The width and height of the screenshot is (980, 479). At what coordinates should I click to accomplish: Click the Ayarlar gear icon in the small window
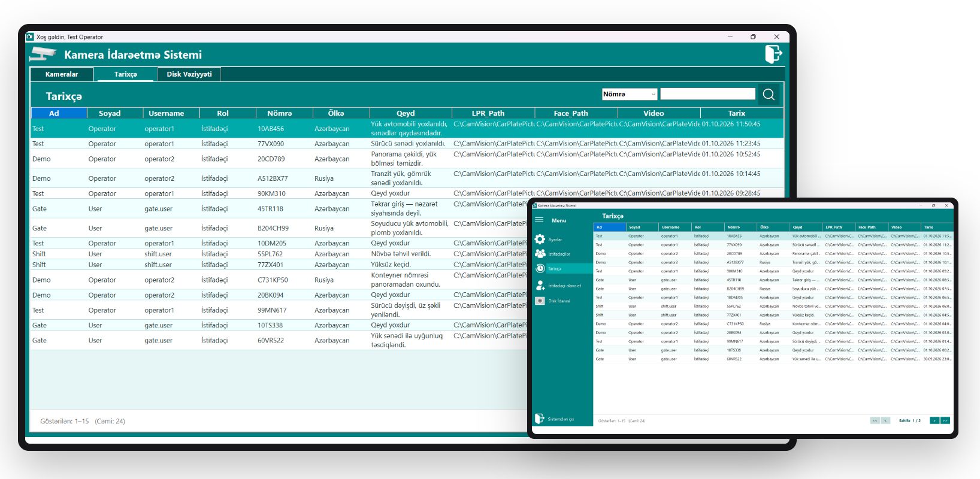[540, 239]
